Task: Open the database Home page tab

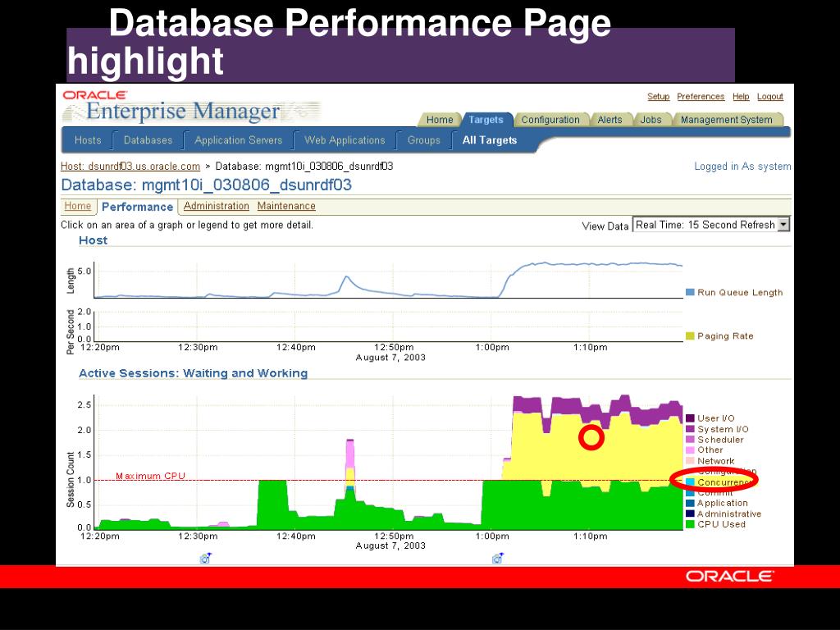Action: point(78,206)
